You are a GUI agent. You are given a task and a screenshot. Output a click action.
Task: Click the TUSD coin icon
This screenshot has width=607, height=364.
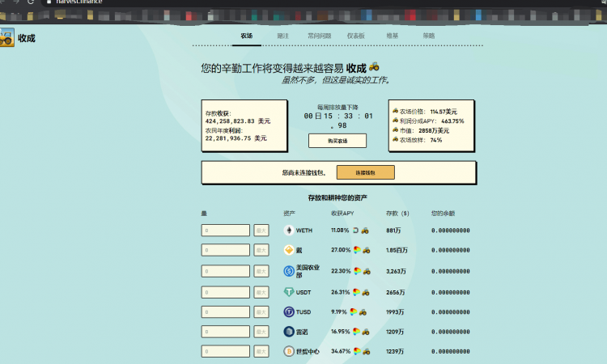289,311
